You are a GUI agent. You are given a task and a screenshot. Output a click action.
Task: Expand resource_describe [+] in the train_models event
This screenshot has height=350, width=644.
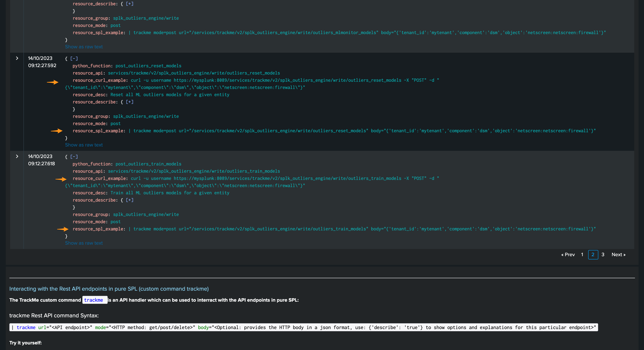click(x=129, y=200)
